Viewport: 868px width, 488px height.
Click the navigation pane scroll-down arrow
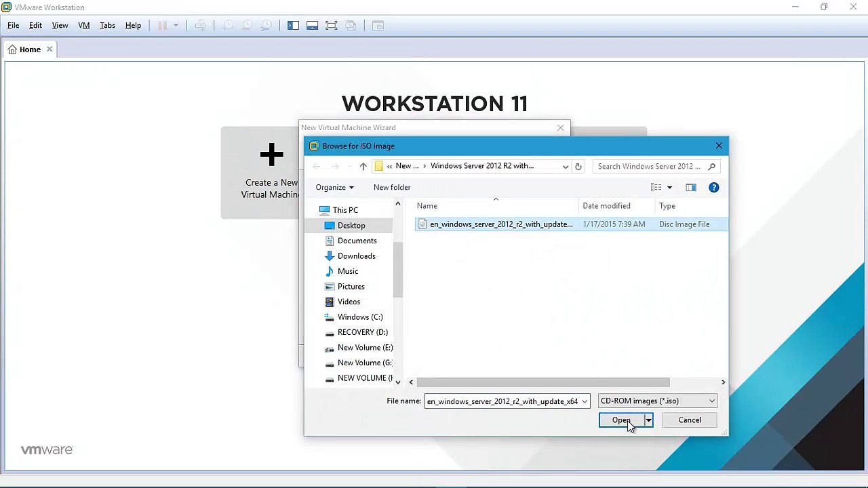pos(398,382)
